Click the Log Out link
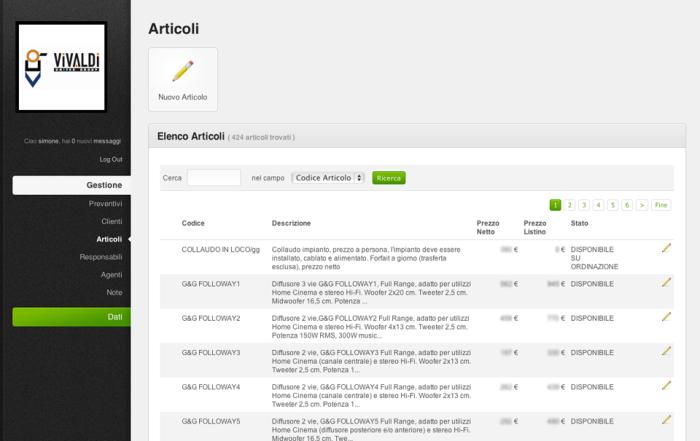 pos(111,159)
